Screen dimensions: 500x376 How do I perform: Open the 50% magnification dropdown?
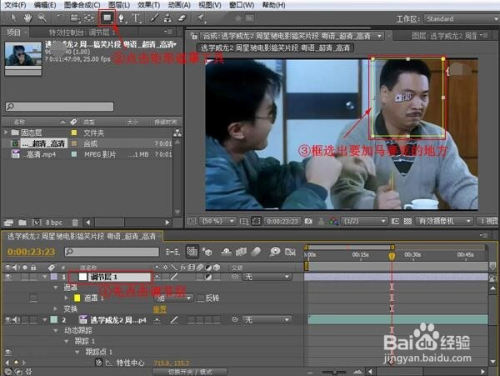tap(218, 221)
